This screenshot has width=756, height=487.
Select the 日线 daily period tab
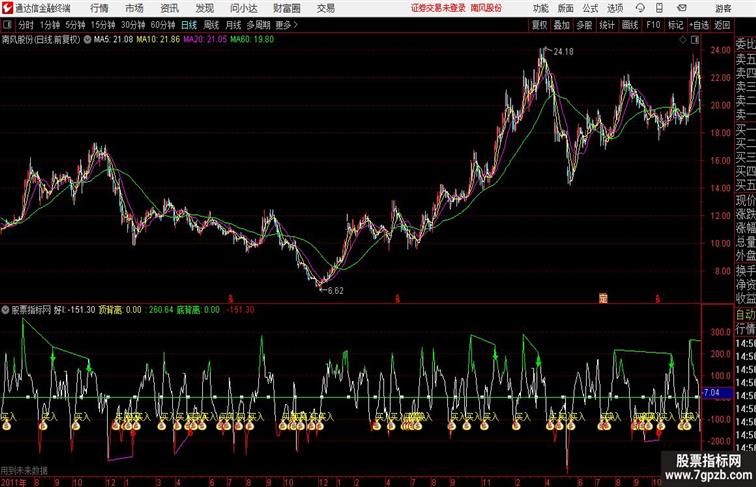[189, 25]
